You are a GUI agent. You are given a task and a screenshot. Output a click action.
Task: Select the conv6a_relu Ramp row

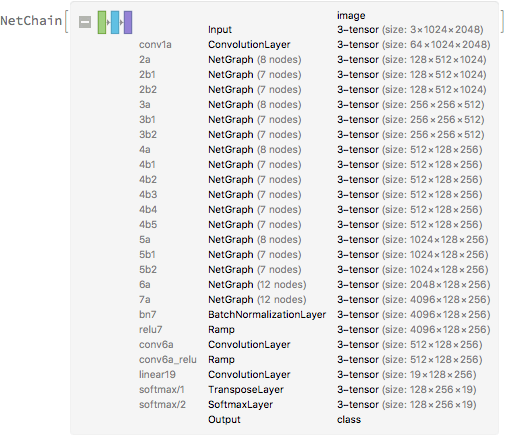[x=314, y=360]
